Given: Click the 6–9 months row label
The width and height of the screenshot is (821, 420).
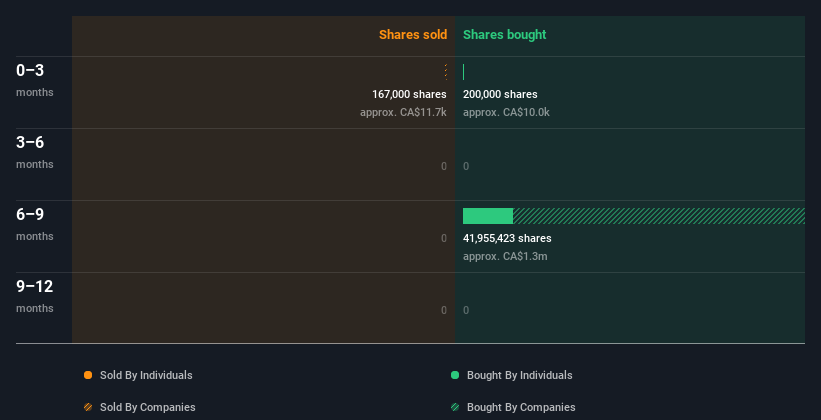Looking at the screenshot, I should (35, 224).
